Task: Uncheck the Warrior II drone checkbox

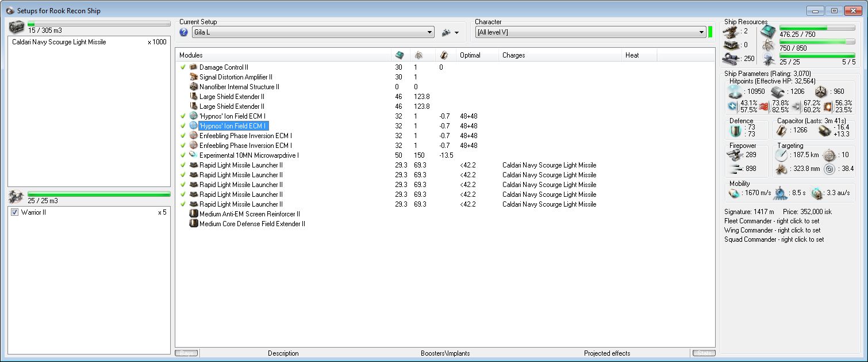Action: 15,212
